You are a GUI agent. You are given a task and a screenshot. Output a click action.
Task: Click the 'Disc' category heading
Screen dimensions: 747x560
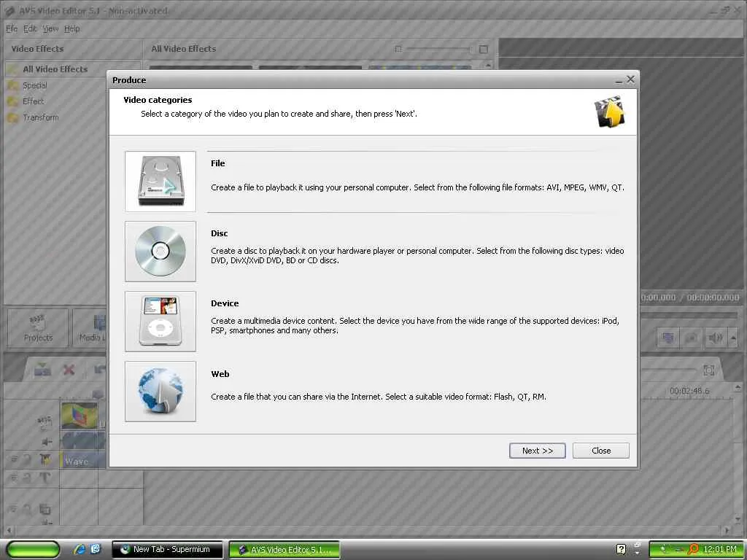219,233
